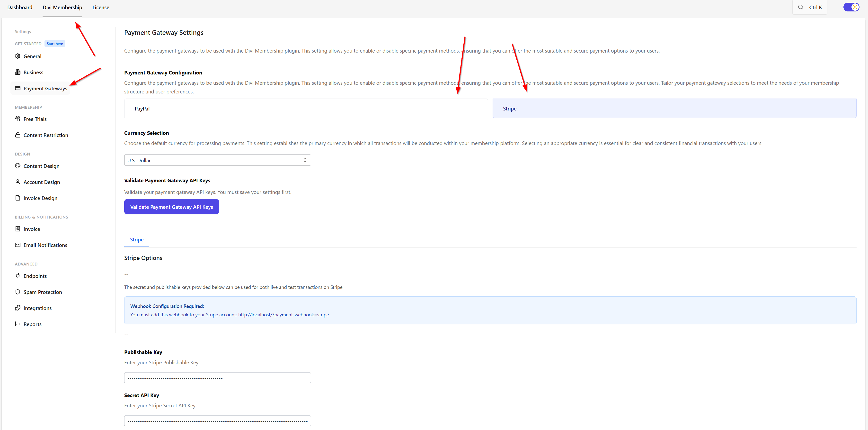Viewport: 868px width, 430px height.
Task: Click the Secret API Key input field
Action: tap(217, 420)
